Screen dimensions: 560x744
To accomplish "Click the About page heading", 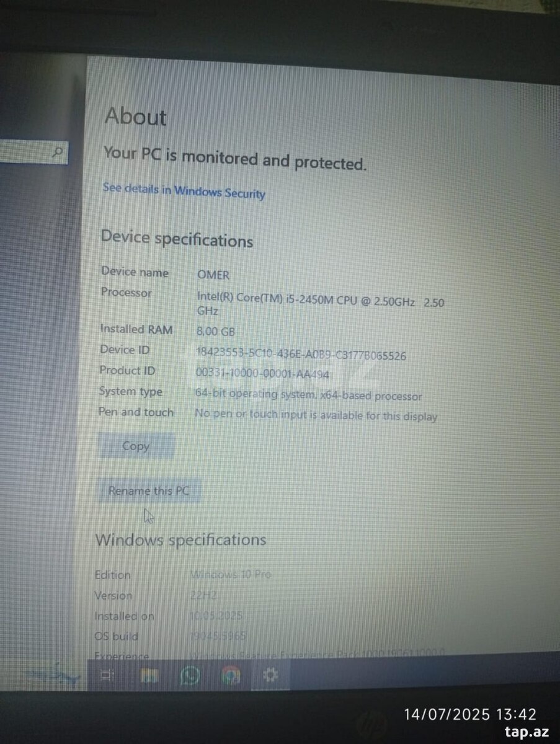I will [136, 117].
